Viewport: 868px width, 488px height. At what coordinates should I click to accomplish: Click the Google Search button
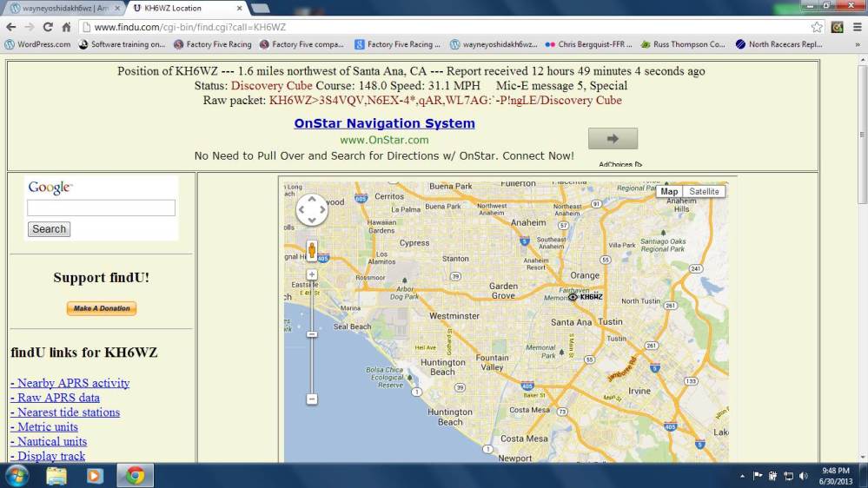tap(49, 229)
